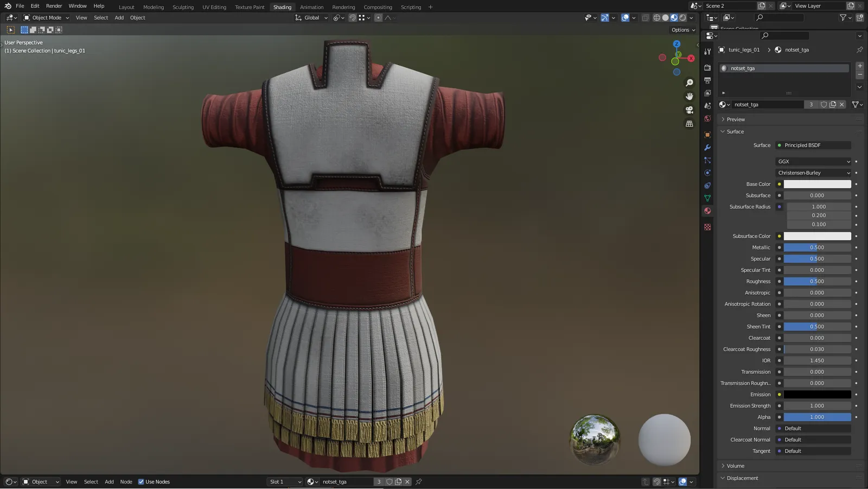Open the Physics properties tab

(x=707, y=173)
